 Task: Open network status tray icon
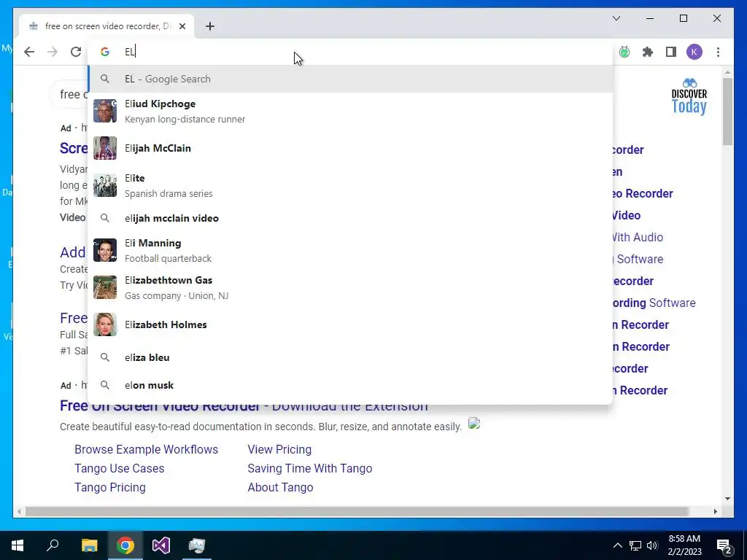(x=635, y=545)
